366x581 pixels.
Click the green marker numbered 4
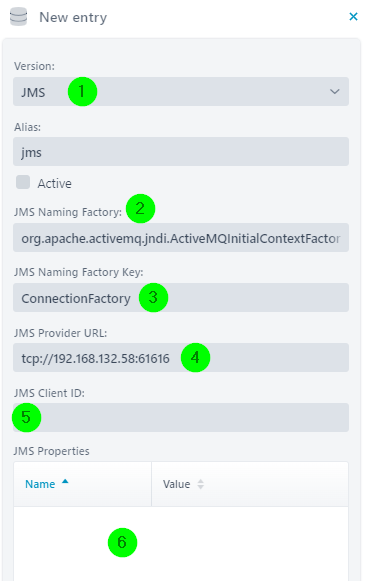[195, 358]
